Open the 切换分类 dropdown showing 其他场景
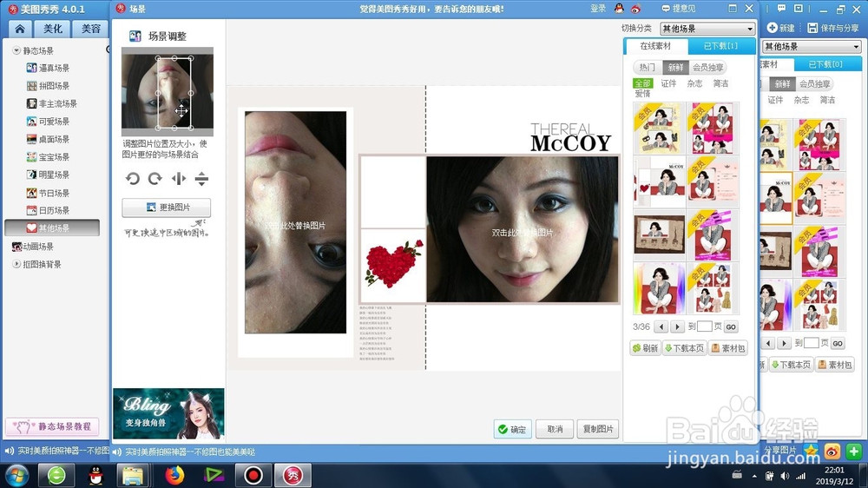Image resolution: width=868 pixels, height=488 pixels. [x=707, y=29]
